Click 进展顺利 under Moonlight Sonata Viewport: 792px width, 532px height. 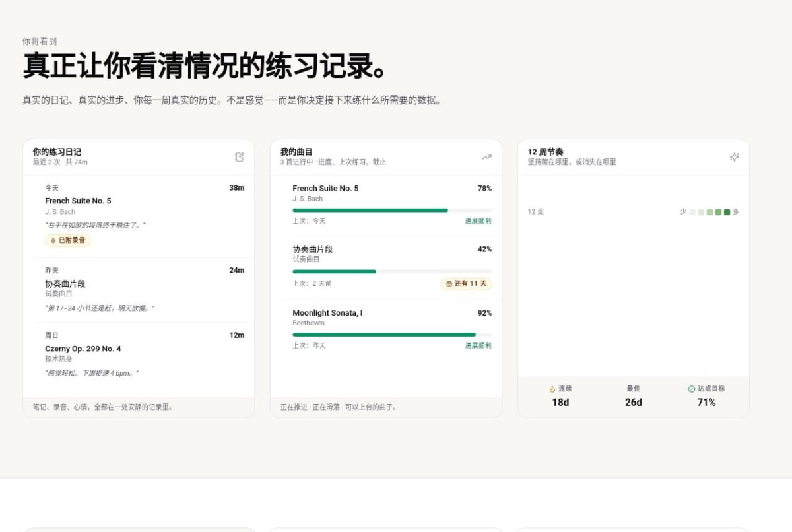point(478,345)
